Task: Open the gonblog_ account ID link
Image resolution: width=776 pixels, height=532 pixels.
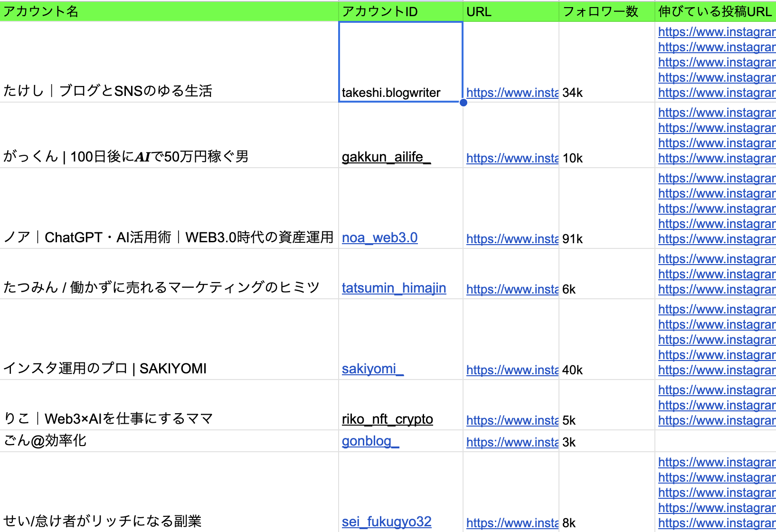Action: point(370,441)
